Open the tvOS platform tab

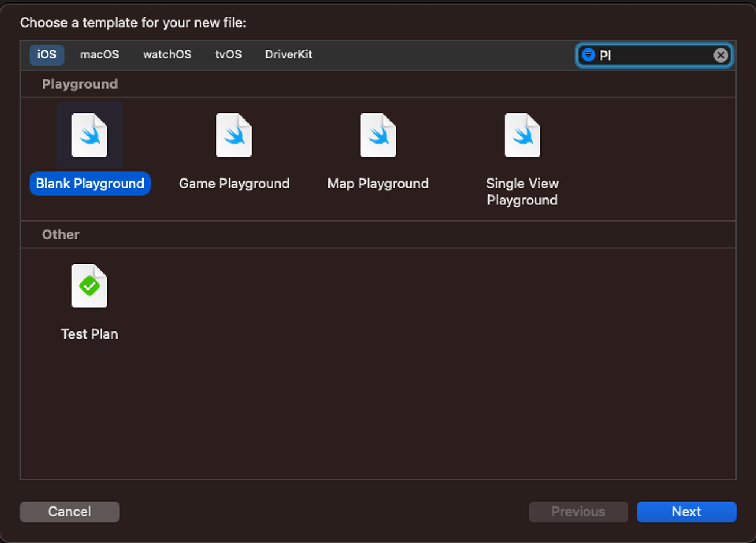(x=229, y=54)
